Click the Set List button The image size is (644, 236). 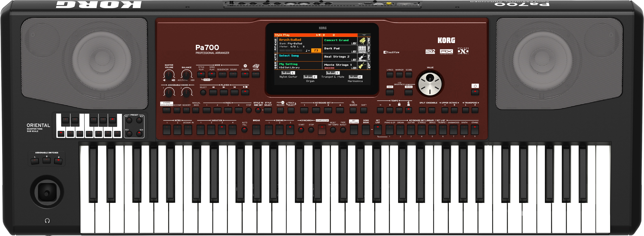[378, 130]
